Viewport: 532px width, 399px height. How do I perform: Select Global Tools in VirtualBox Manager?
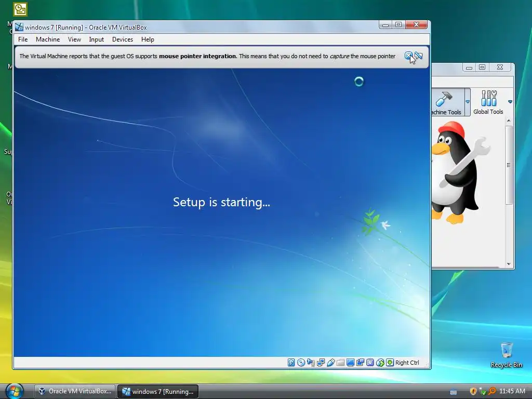pyautogui.click(x=488, y=102)
